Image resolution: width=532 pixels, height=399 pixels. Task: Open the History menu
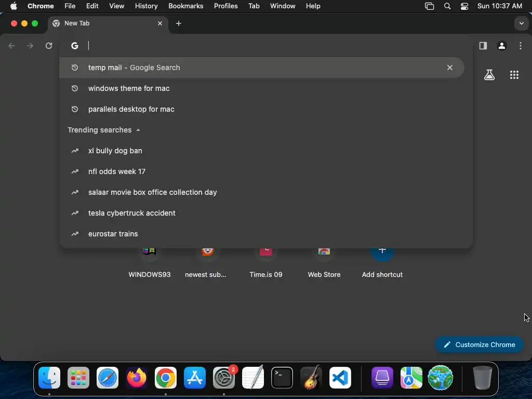click(x=146, y=6)
